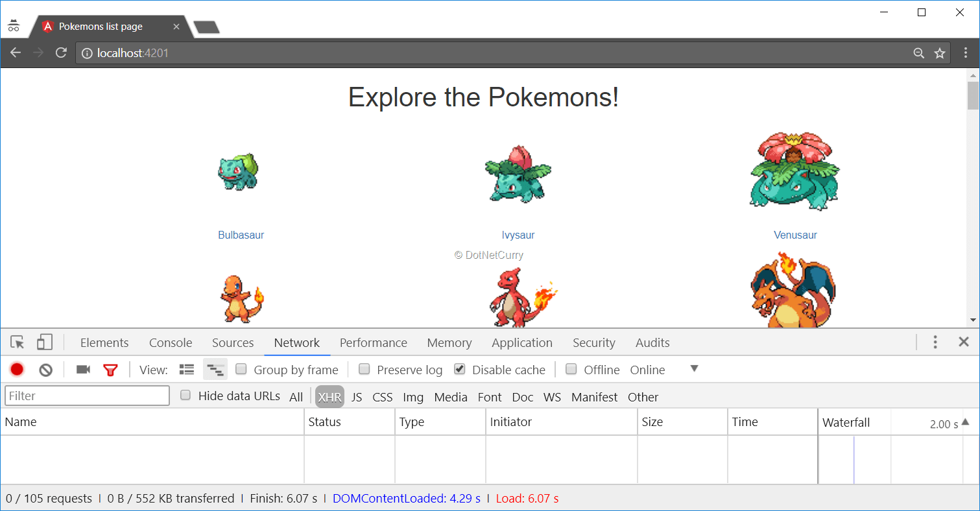Bookmark this page with the star icon
The image size is (980, 511).
click(939, 53)
